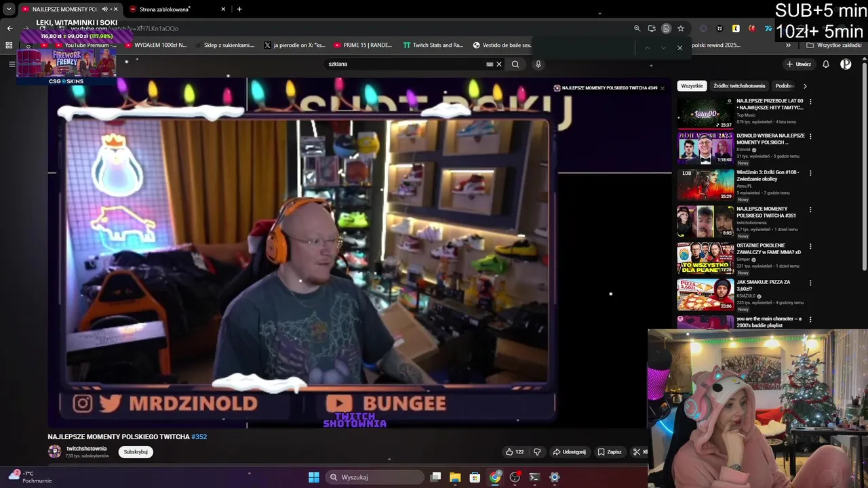Open the pizza video thumbnail
Screen dimensions: 868x488
pyautogui.click(x=705, y=294)
